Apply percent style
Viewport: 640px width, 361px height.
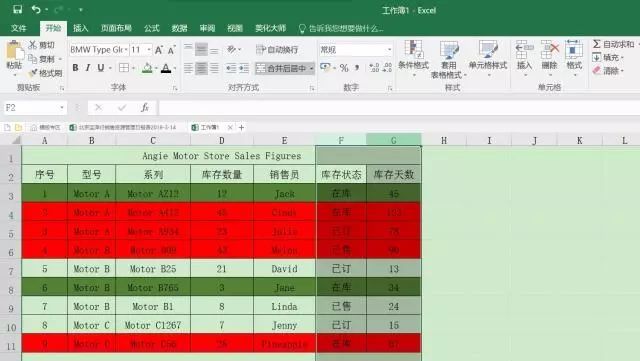click(344, 68)
